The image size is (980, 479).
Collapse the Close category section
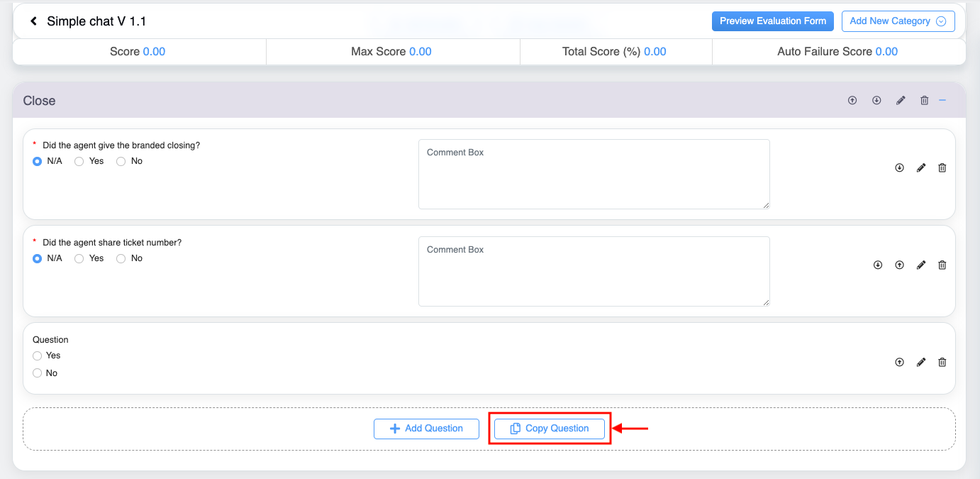point(942,101)
